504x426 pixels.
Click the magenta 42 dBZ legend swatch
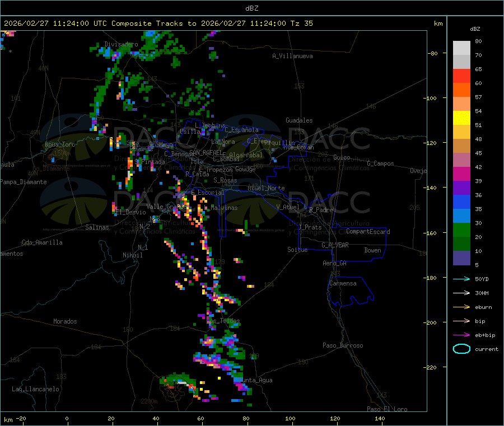click(461, 174)
